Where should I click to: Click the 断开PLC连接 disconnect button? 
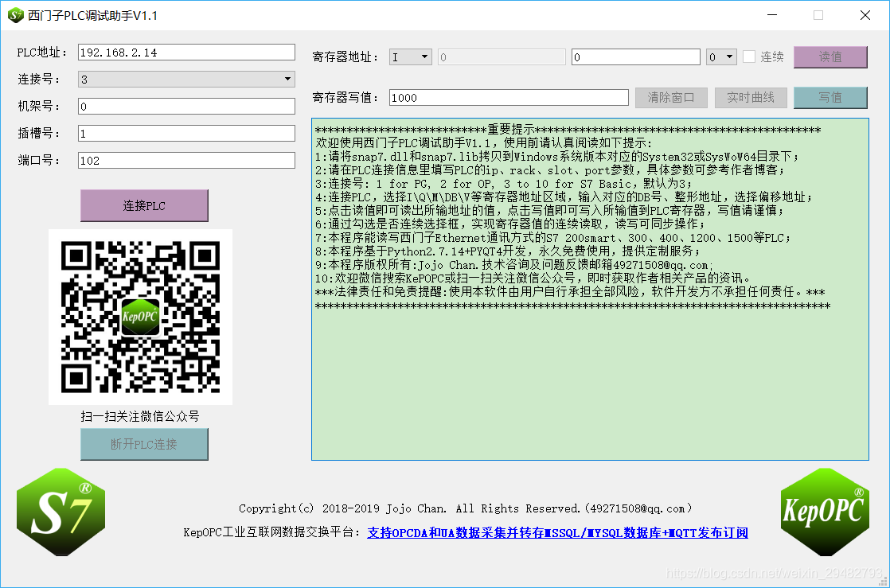click(144, 445)
